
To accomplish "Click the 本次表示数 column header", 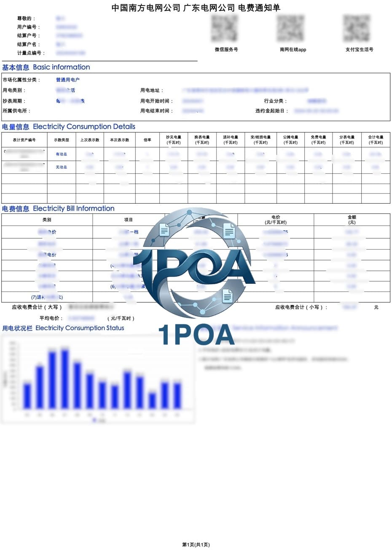I will (x=120, y=140).
